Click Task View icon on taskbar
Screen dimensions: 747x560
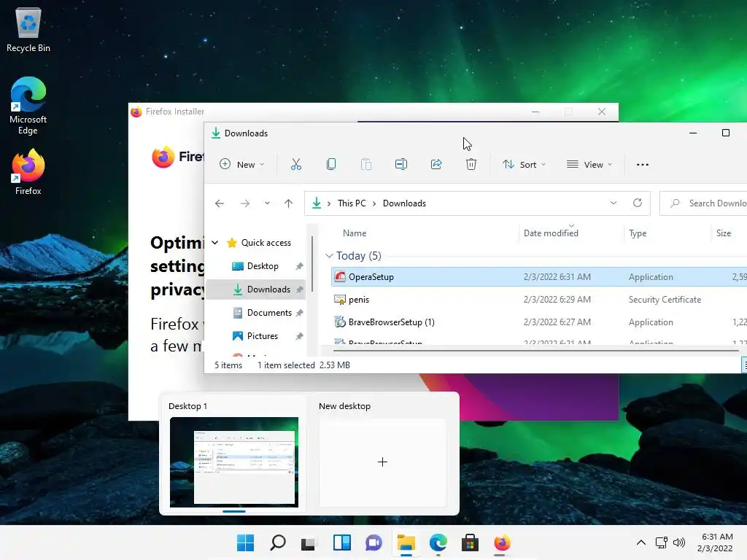click(309, 542)
